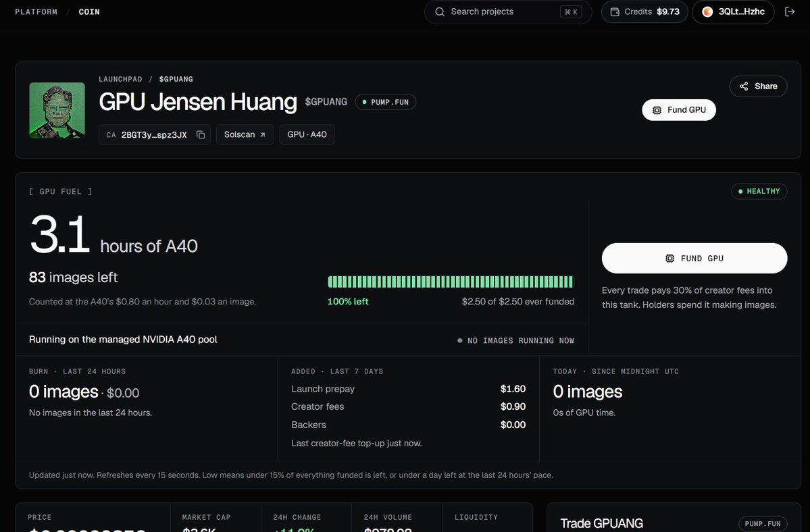Click the small Fund GPU pill button
Image resolution: width=810 pixels, height=532 pixels.
click(679, 110)
